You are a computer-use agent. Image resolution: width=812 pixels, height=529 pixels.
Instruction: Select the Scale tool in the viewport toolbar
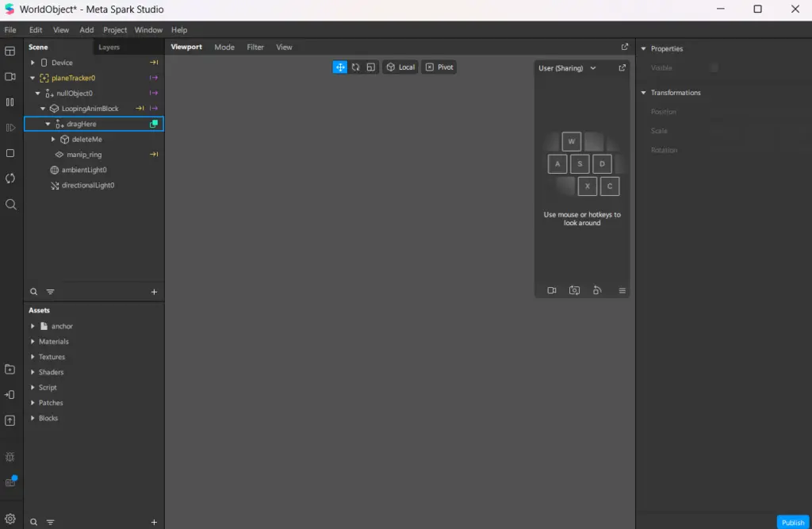point(370,67)
